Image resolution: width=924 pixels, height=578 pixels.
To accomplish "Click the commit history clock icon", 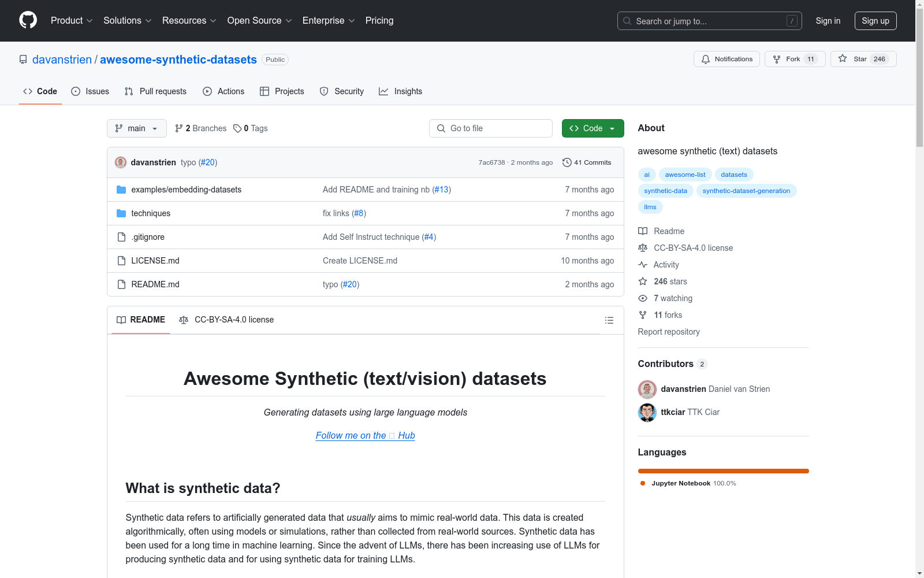I will point(567,162).
